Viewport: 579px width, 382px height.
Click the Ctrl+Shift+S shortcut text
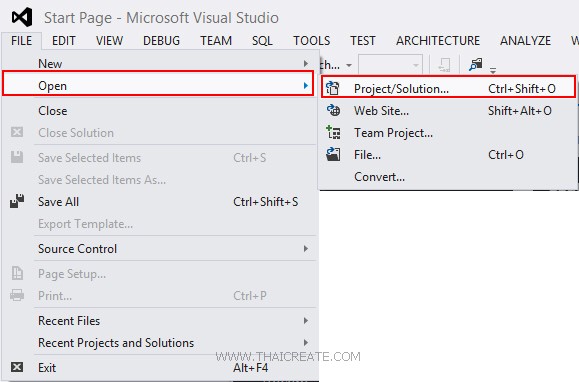tap(265, 202)
